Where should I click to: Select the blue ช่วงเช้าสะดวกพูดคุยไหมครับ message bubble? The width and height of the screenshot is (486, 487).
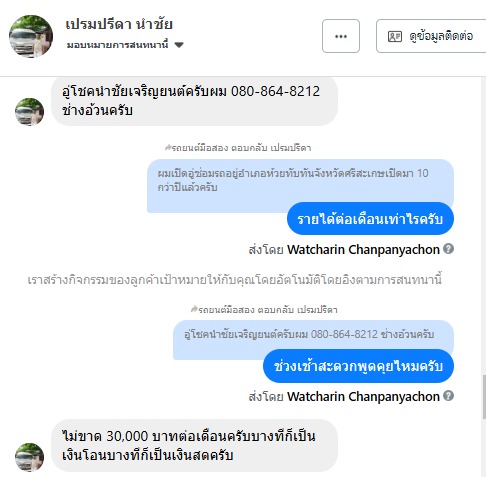358,366
